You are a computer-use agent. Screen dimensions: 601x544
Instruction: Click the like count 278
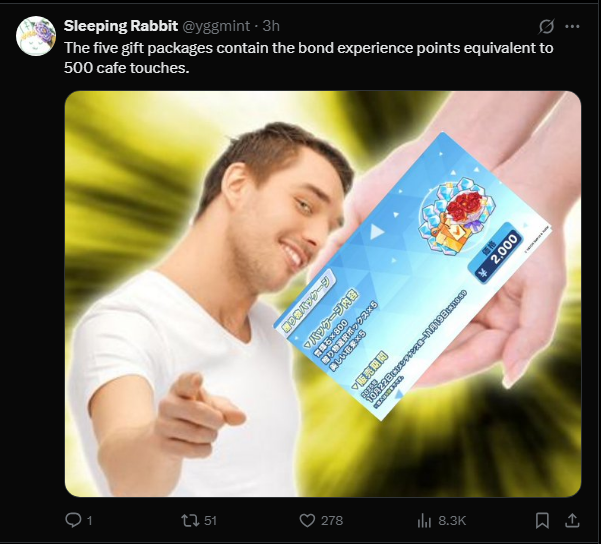tap(332, 521)
